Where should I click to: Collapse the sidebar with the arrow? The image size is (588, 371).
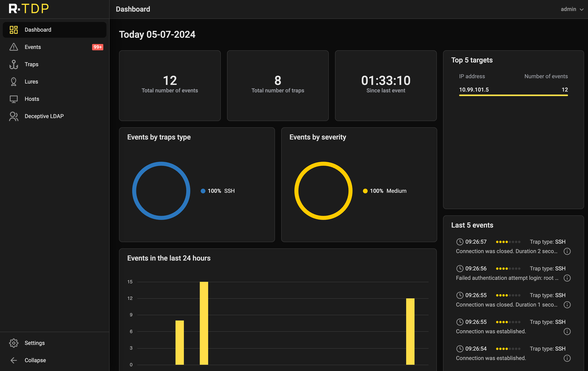(14, 360)
